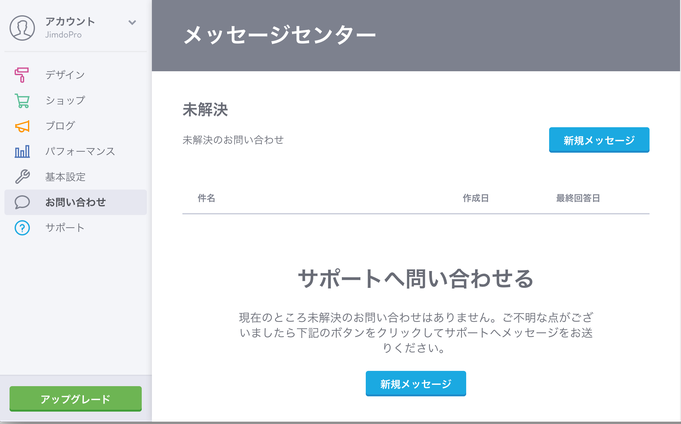Click the green shopping cart icon
The width and height of the screenshot is (681, 424).
[22, 100]
